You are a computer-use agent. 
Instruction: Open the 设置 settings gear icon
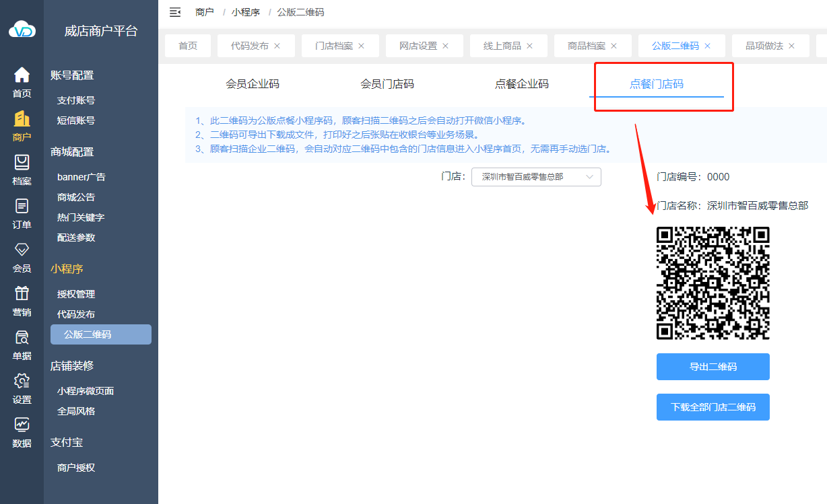(22, 382)
